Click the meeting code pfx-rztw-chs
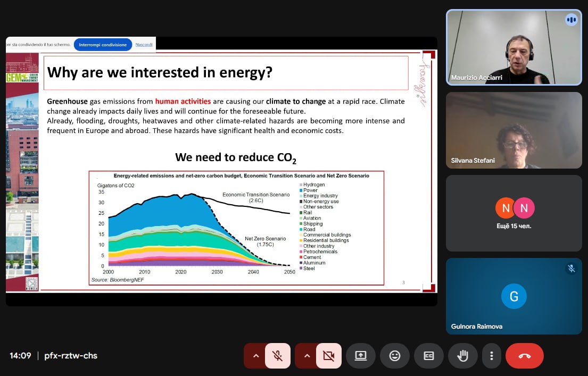This screenshot has width=588, height=376. 71,356
